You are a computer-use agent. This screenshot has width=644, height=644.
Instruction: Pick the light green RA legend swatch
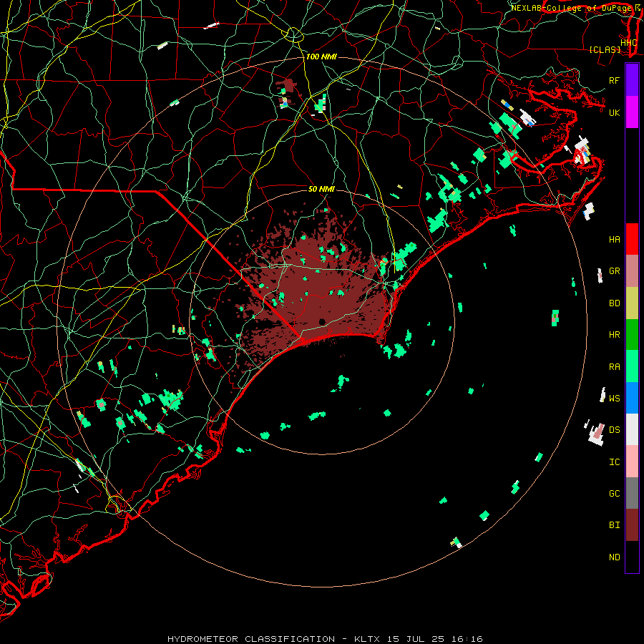(632, 366)
